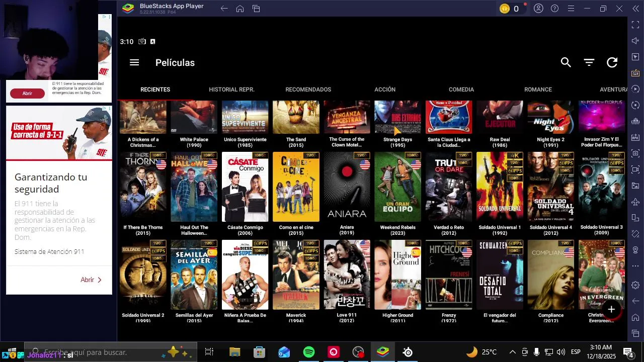Click the Windows search box

pos(112,352)
